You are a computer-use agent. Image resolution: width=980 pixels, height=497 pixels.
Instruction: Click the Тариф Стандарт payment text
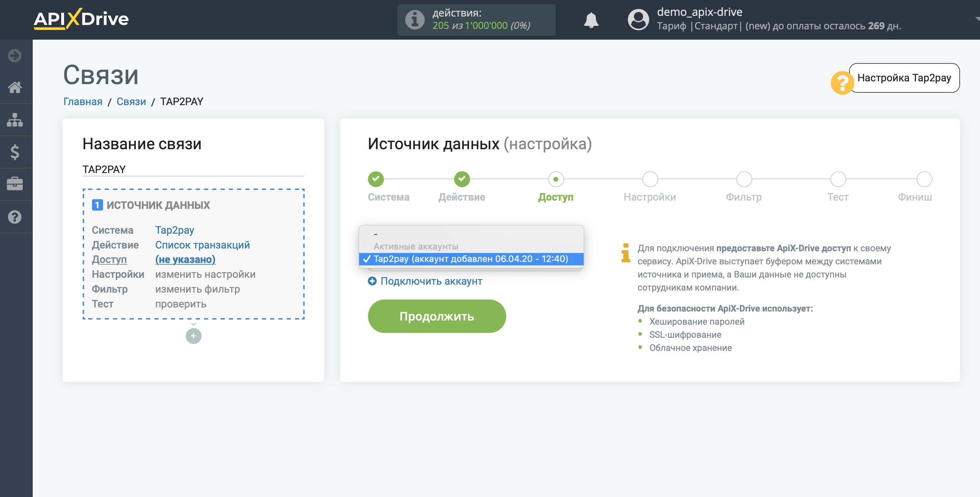[x=779, y=26]
